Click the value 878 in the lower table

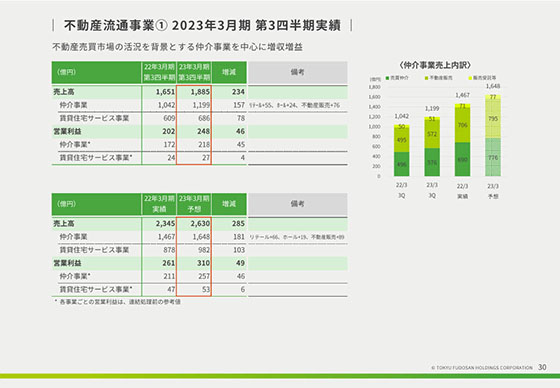click(x=169, y=250)
